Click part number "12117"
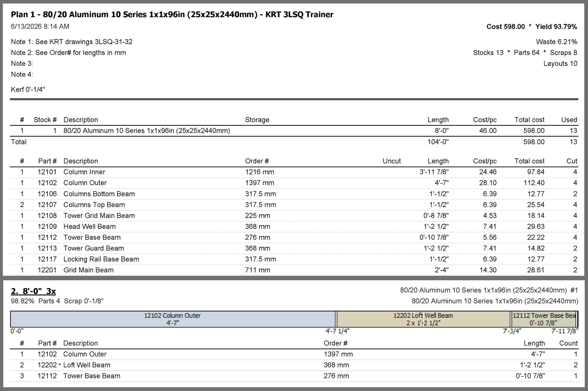The width and height of the screenshot is (588, 391). 47,259
